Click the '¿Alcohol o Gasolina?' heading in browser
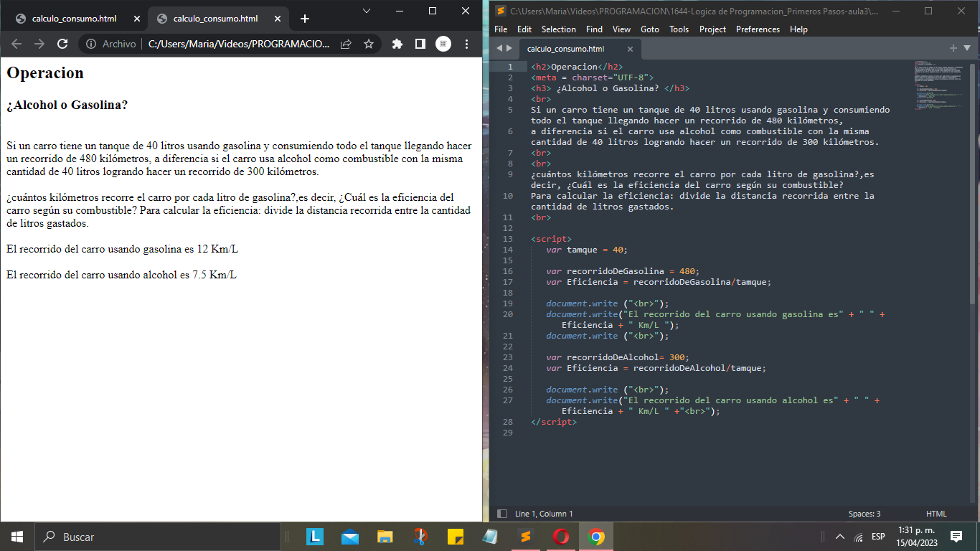This screenshot has width=980, height=551. pyautogui.click(x=67, y=105)
